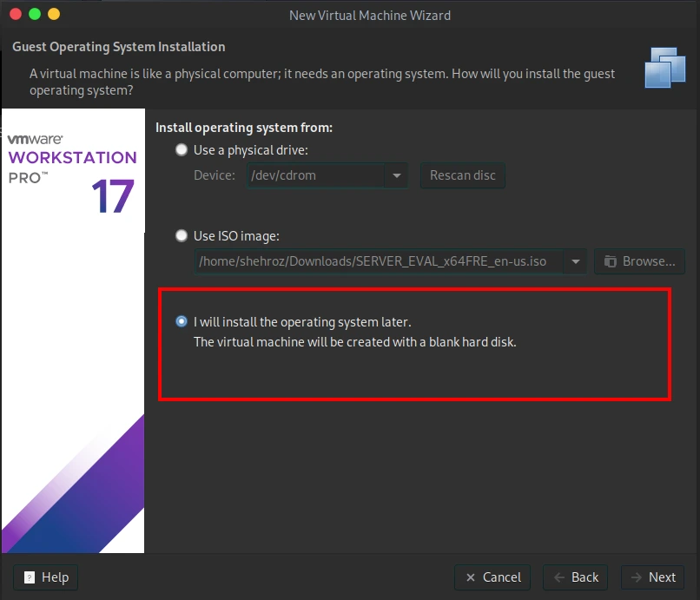Click the 'Guest Operating System Installation' header text
Image resolution: width=700 pixels, height=600 pixels.
(x=119, y=47)
